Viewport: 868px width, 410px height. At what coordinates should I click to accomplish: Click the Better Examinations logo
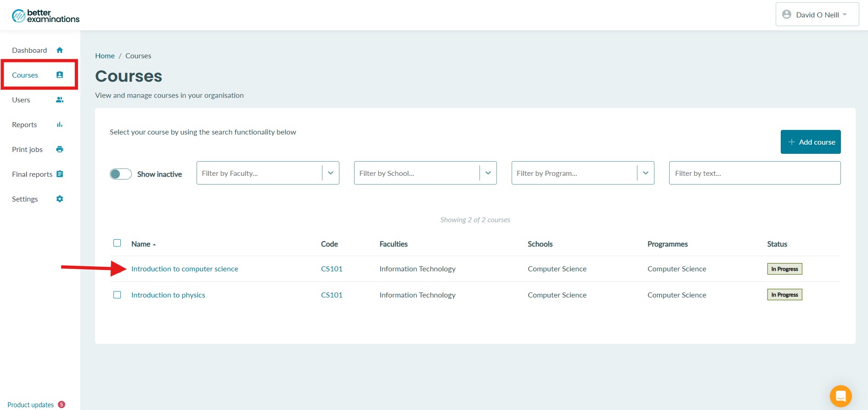[x=45, y=16]
